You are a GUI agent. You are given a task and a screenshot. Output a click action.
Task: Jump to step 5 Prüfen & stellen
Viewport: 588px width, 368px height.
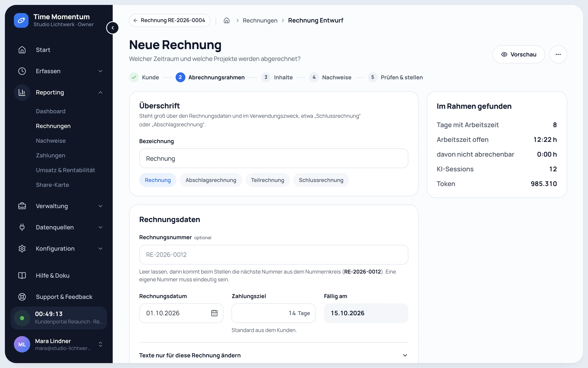tap(395, 77)
